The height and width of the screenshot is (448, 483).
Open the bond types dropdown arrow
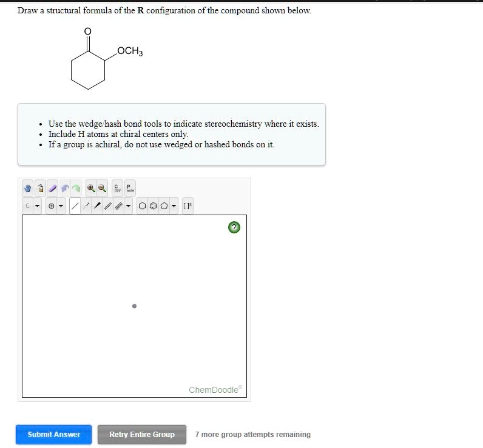point(128,206)
